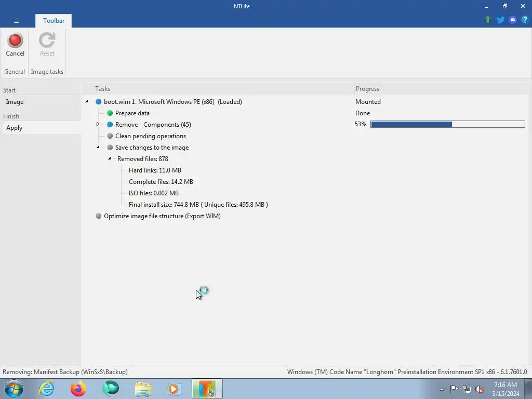
Task: Click the Reset arrow icon
Action: pyautogui.click(x=47, y=41)
